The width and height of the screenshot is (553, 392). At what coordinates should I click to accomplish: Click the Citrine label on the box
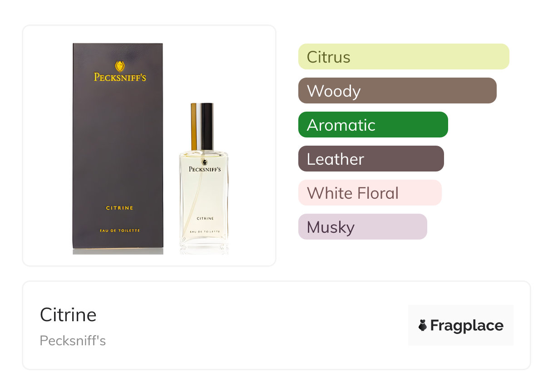120,208
